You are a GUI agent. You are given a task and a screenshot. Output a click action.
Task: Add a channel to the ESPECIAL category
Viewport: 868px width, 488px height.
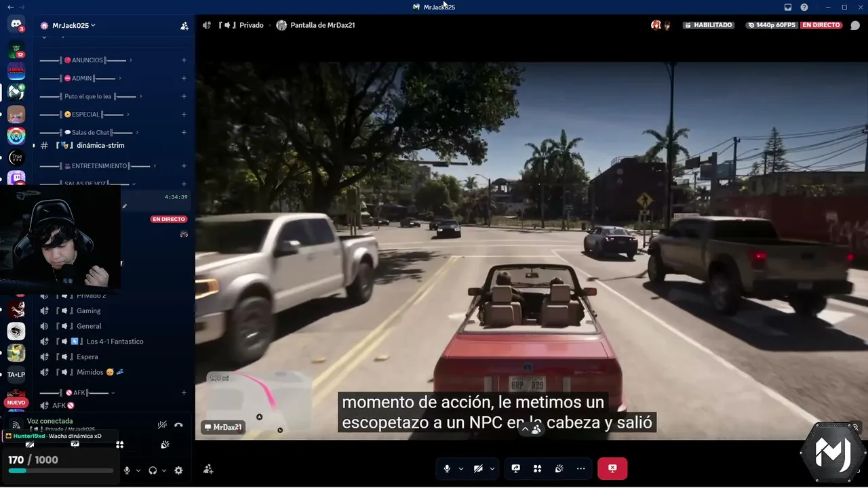point(184,115)
